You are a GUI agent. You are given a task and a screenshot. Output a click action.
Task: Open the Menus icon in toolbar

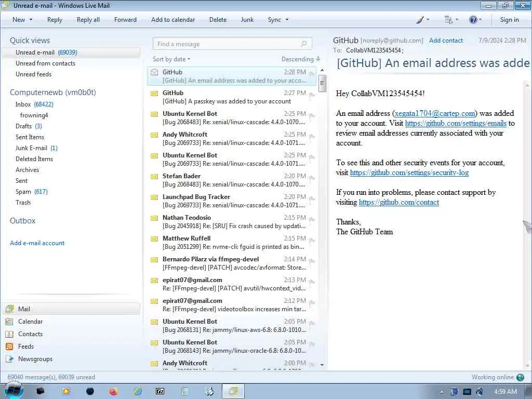coord(448,20)
